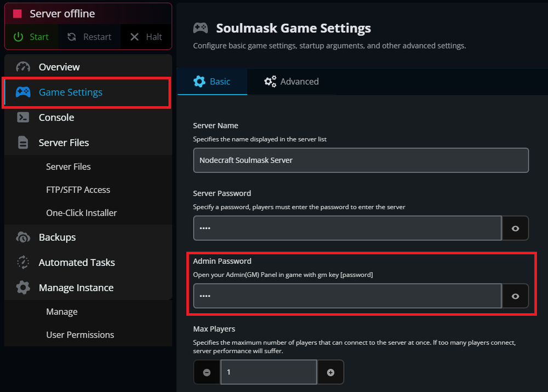Viewport: 548px width, 392px height.
Task: Halt the server
Action: (x=146, y=37)
